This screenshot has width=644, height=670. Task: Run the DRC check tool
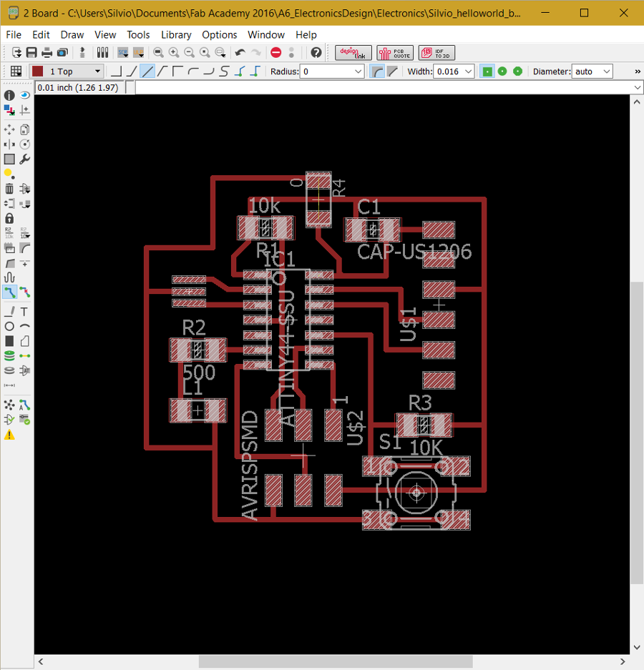point(25,420)
